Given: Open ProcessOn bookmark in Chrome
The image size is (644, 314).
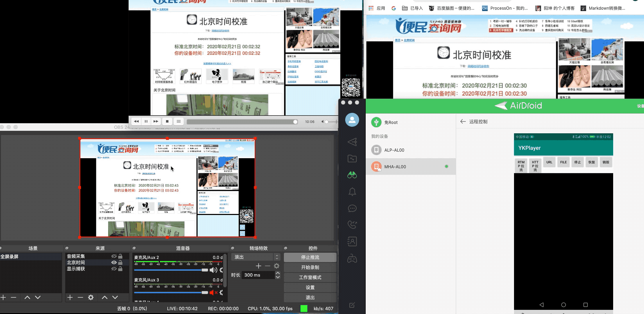Looking at the screenshot, I should point(505,8).
